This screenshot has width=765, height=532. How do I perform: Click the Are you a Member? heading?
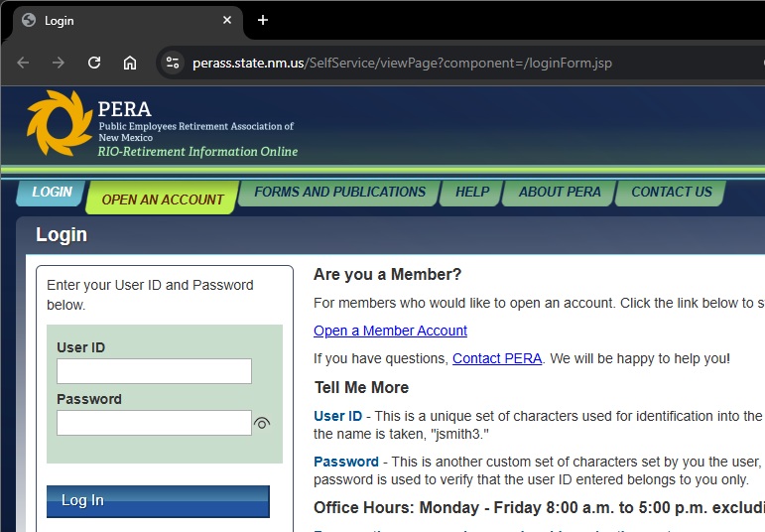387,274
